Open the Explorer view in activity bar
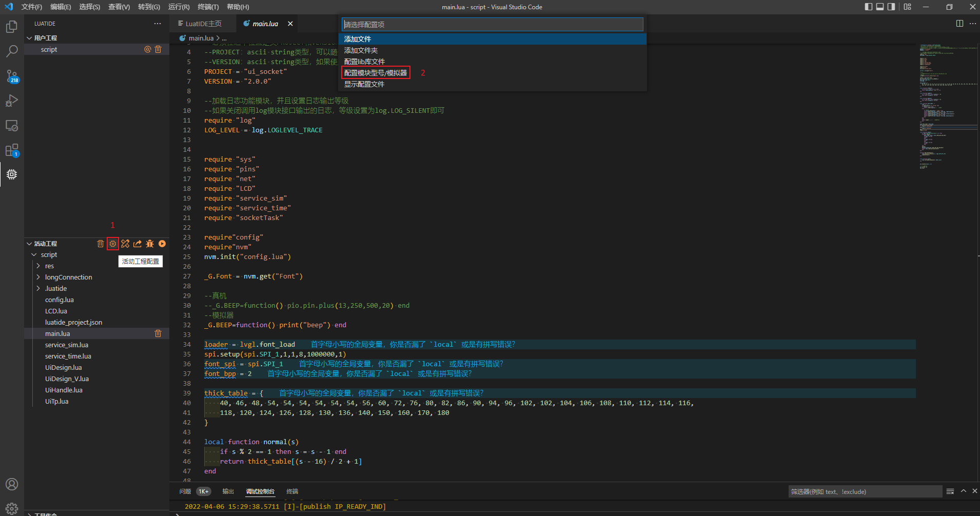The image size is (980, 516). pyautogui.click(x=11, y=27)
